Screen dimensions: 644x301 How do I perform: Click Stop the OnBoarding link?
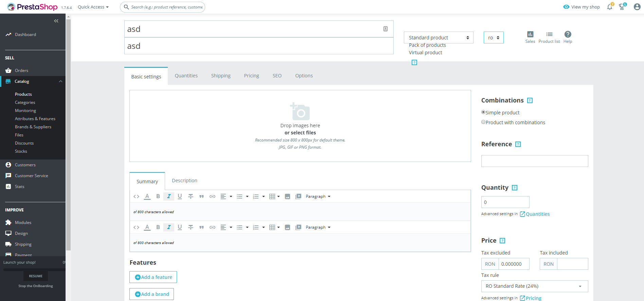36,286
